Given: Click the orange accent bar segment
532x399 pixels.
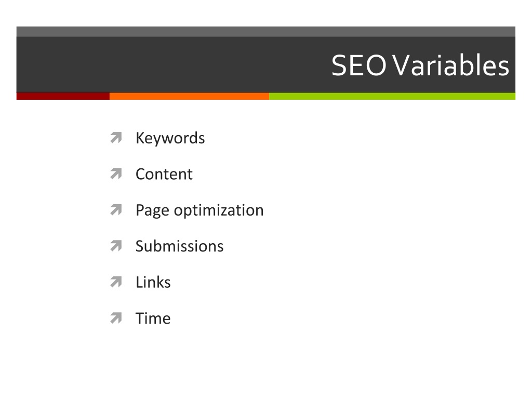Looking at the screenshot, I should (189, 96).
